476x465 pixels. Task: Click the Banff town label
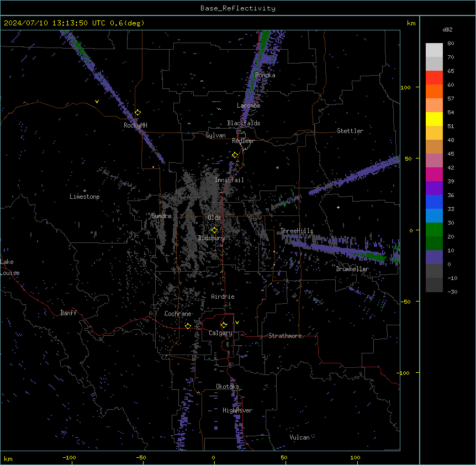click(68, 313)
